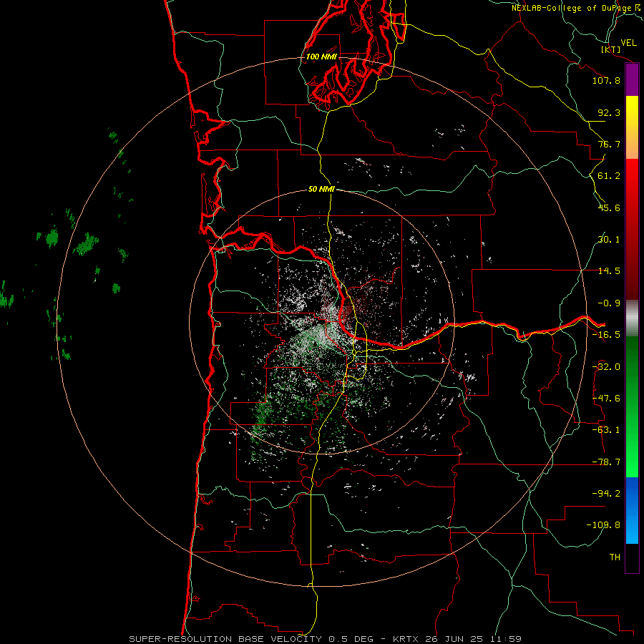Viewport: 644px width, 644px height.
Task: Click the 26 JUN 25 11:59 timestamp
Action: pyautogui.click(x=474, y=639)
